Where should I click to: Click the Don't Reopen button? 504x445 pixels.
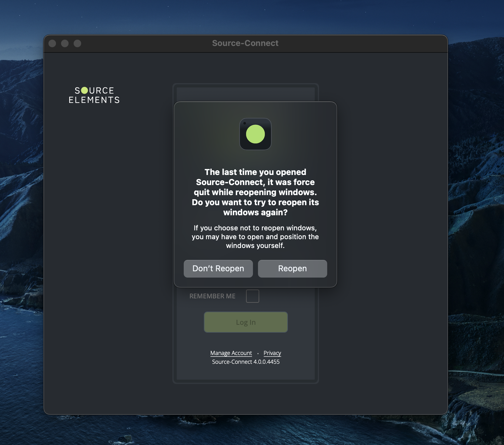218,268
